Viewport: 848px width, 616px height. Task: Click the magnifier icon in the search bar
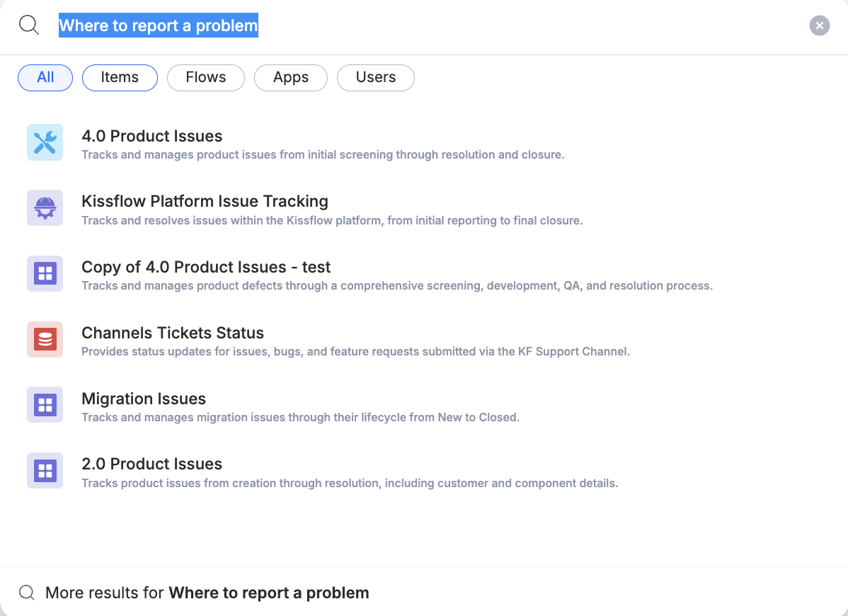tap(28, 24)
